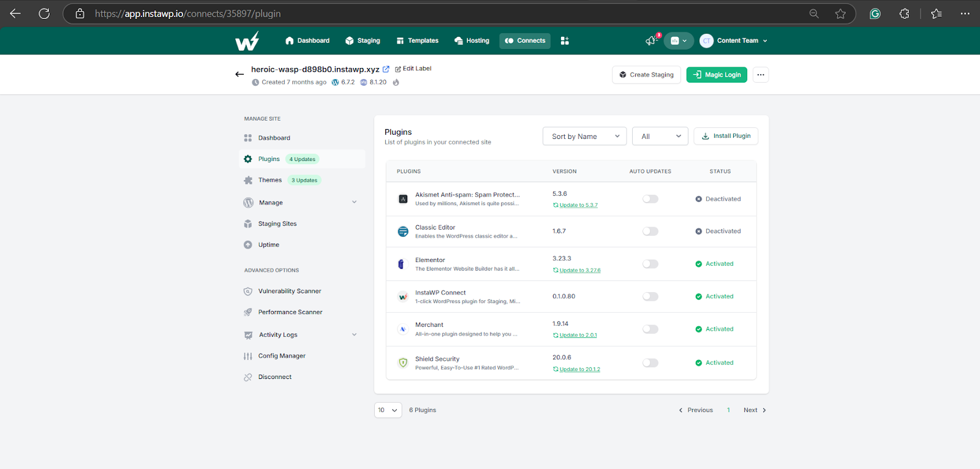Open the apps grid icon in navbar
Screen dimensions: 980x469
[565, 40]
